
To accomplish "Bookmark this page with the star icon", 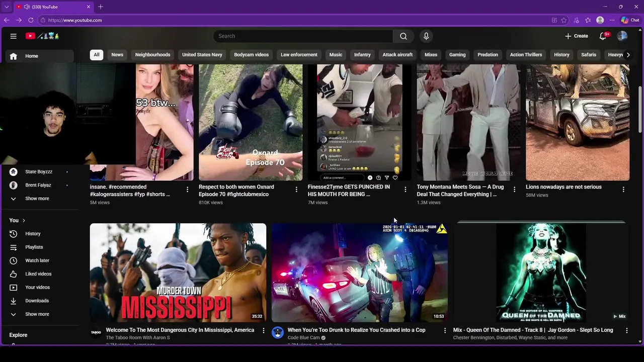I will [564, 20].
